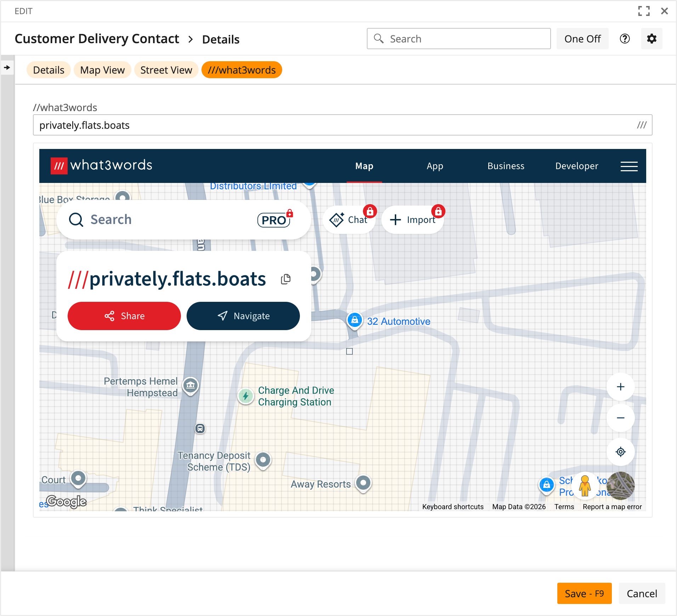Open the Street View tab
Viewport: 677px width, 616px height.
[x=166, y=70]
